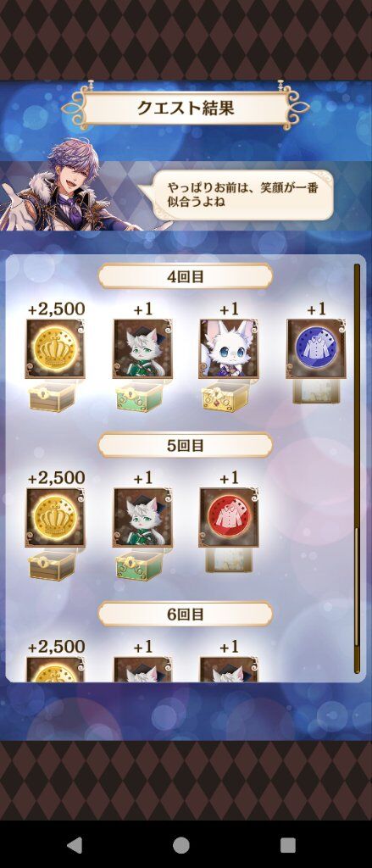Tap the wooden treasure chest under 4回目 coin
The height and width of the screenshot is (868, 372).
[x=52, y=397]
